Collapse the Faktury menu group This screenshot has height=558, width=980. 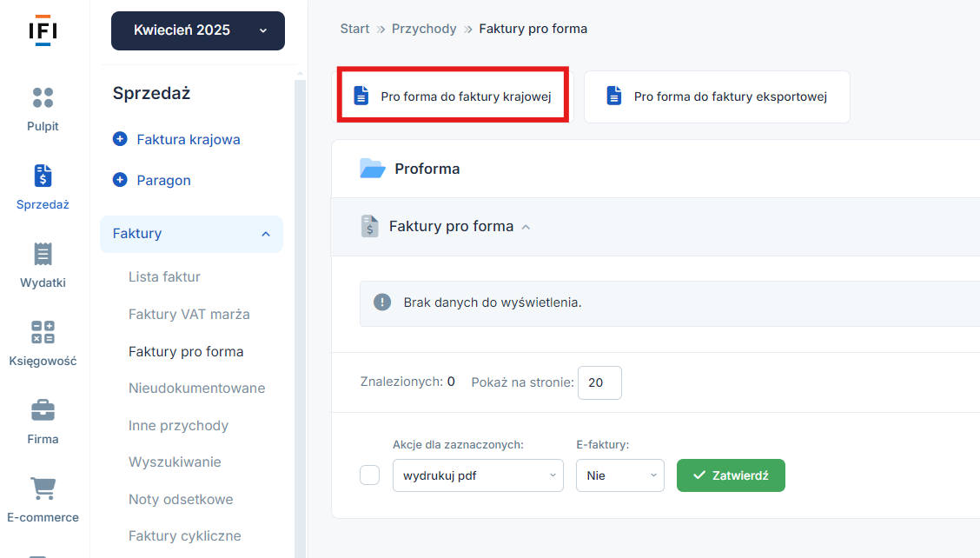[x=191, y=234]
